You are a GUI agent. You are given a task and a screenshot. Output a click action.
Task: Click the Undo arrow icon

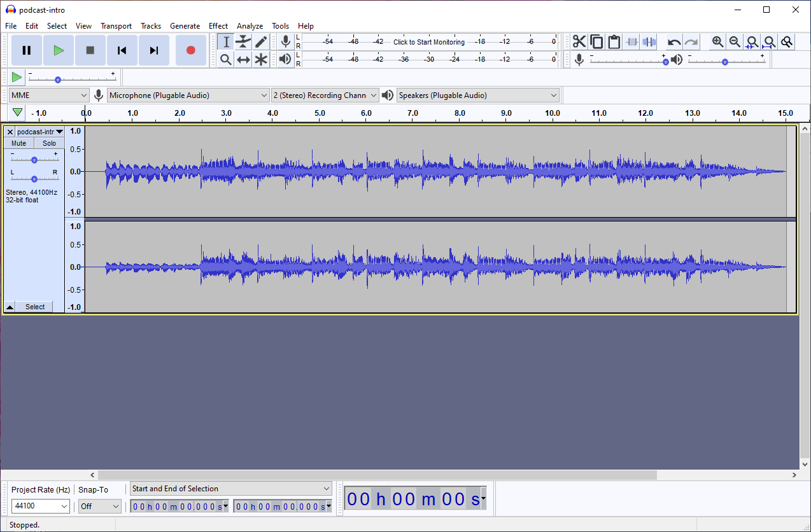tap(674, 42)
